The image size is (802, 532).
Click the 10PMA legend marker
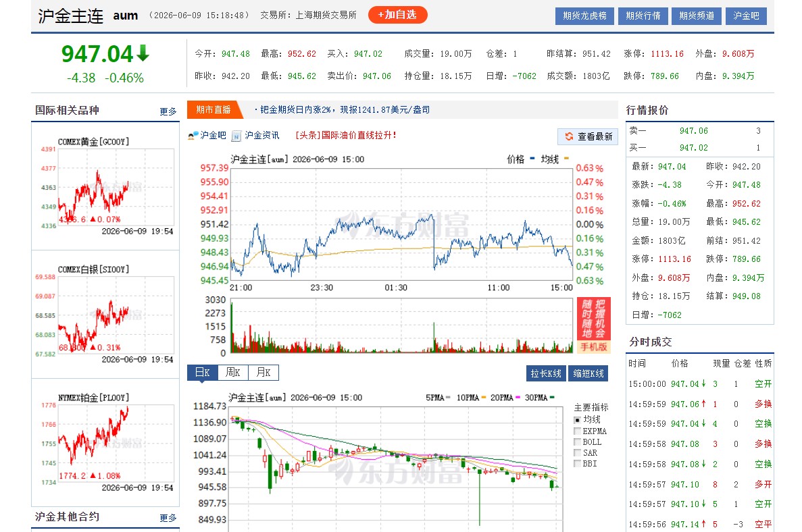[483, 397]
